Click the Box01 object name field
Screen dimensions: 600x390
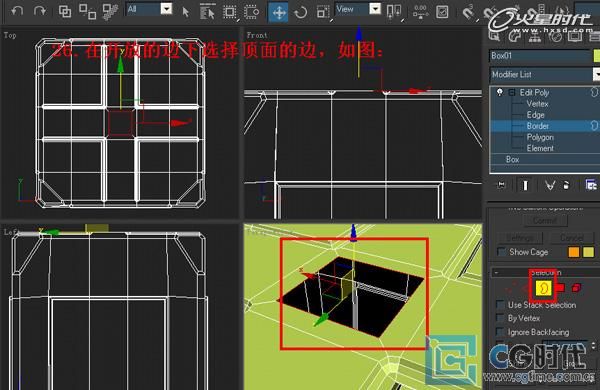(540, 56)
